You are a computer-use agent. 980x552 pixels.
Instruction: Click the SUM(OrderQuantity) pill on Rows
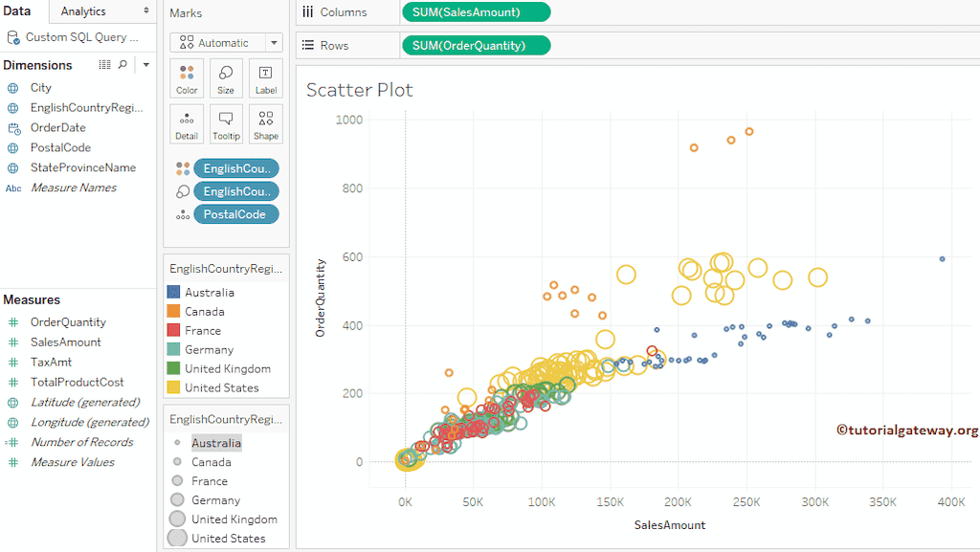click(x=476, y=44)
